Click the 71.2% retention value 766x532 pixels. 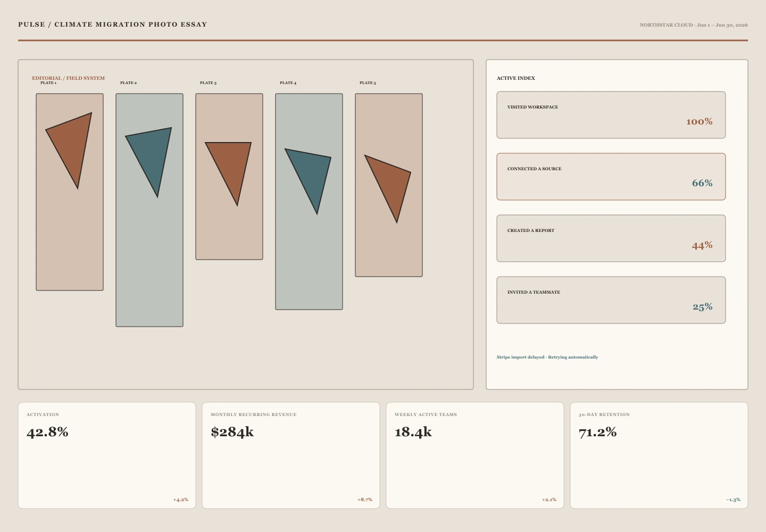point(597,432)
